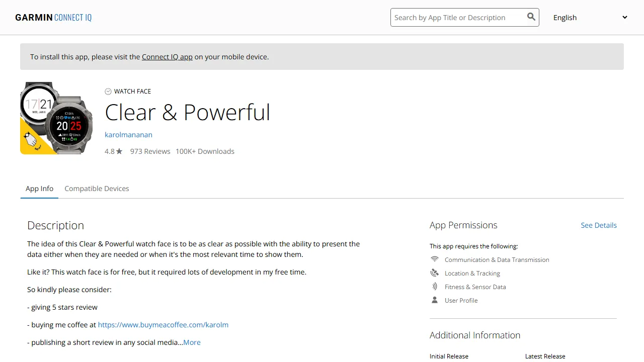
Task: Click the search magnifier icon
Action: click(x=531, y=17)
